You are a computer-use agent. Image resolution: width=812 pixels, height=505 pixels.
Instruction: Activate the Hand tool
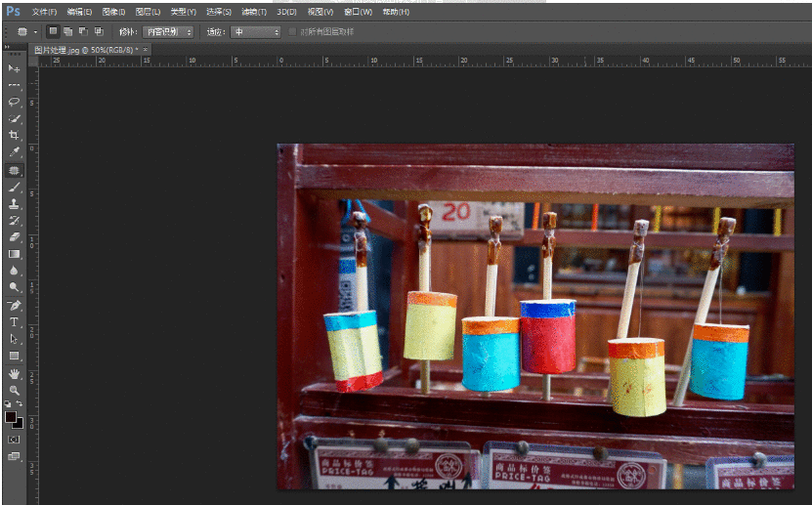(x=14, y=373)
